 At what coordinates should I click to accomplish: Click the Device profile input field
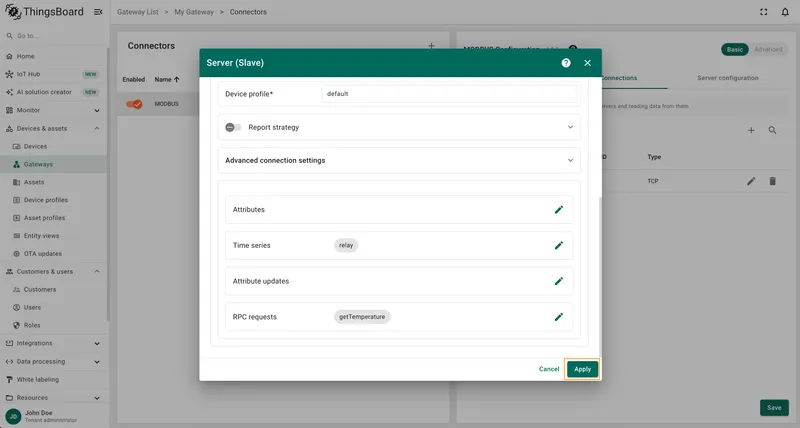point(449,94)
